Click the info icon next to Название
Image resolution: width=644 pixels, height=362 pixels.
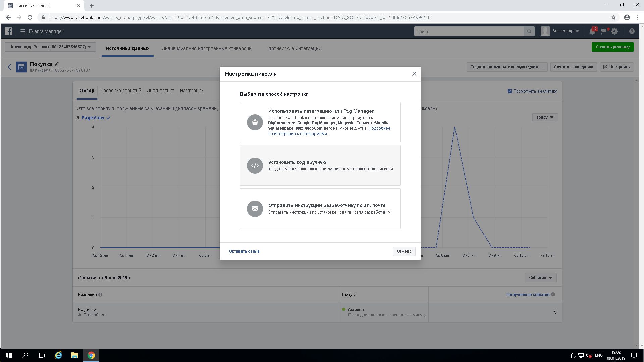(100, 295)
